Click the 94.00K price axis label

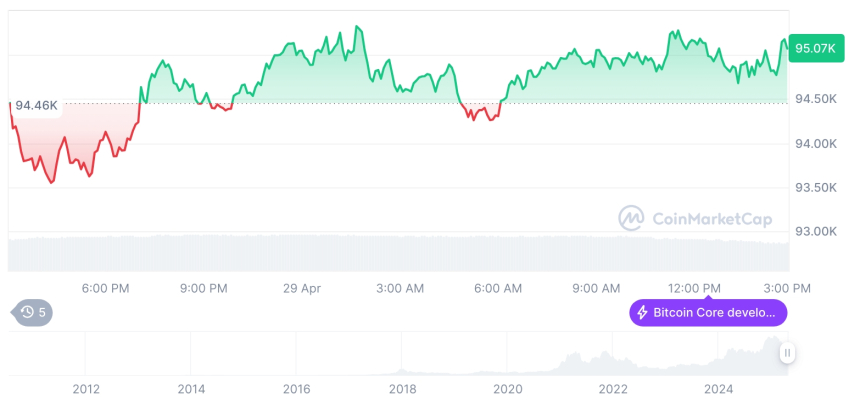[x=815, y=144]
